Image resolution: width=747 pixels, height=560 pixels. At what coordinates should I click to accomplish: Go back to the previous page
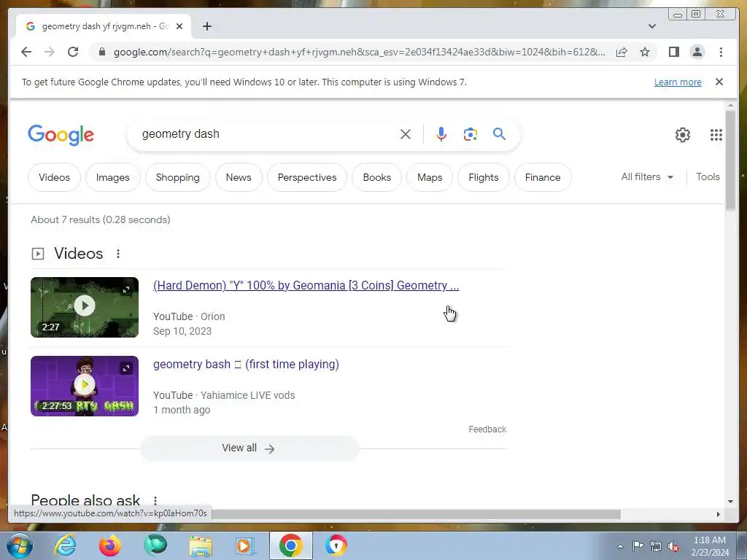26,52
